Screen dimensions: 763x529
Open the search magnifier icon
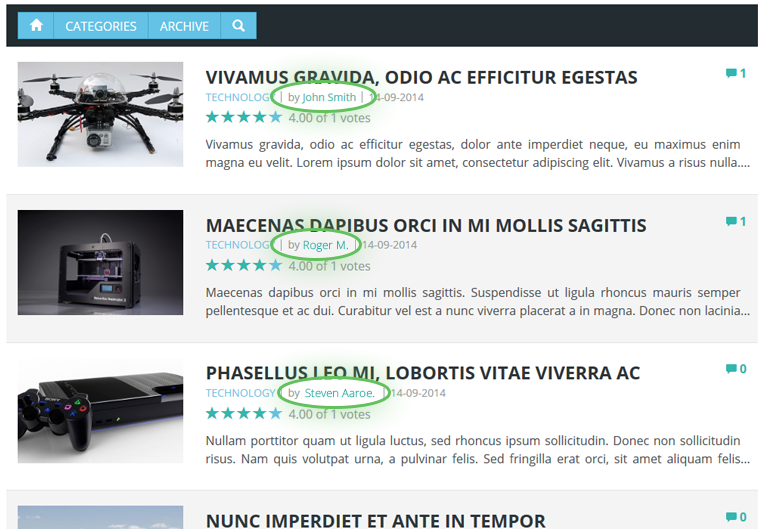(x=238, y=25)
